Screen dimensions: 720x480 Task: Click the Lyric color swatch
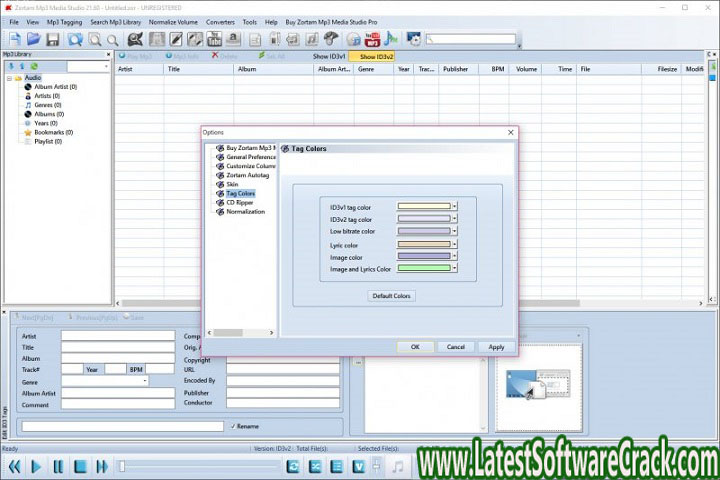coord(424,244)
